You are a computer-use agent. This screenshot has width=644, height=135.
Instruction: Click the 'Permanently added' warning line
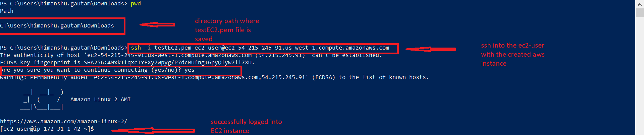(215, 77)
